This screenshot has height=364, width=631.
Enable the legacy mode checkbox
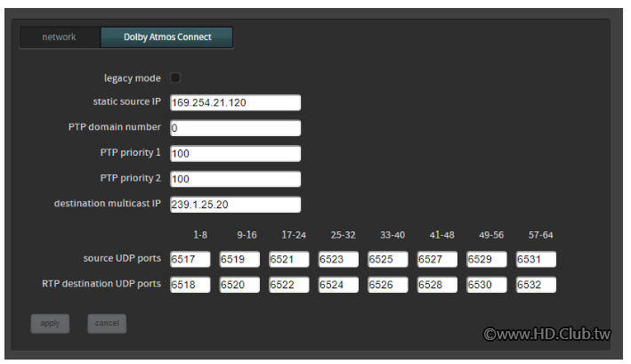tap(175, 77)
